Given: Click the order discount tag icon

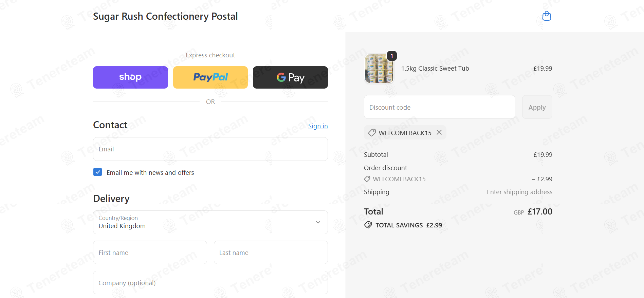Looking at the screenshot, I should pyautogui.click(x=367, y=179).
